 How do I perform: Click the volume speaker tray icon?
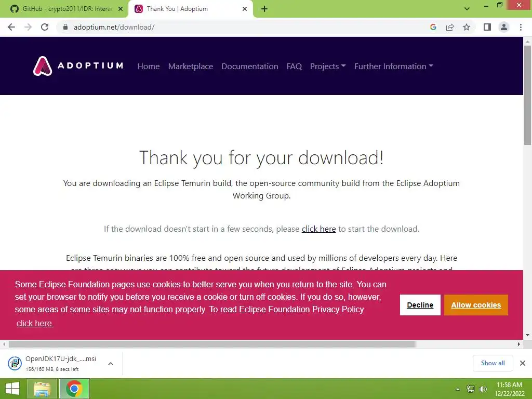coord(483,389)
